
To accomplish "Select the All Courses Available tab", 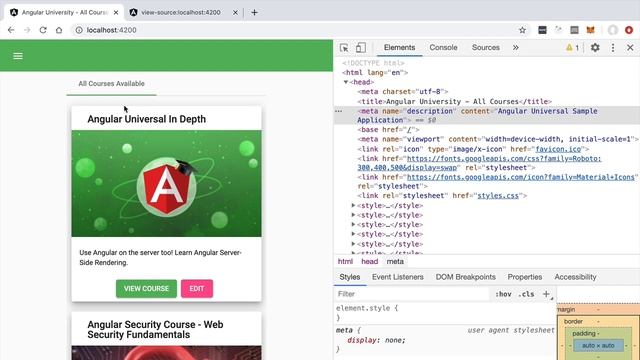I will pyautogui.click(x=111, y=84).
